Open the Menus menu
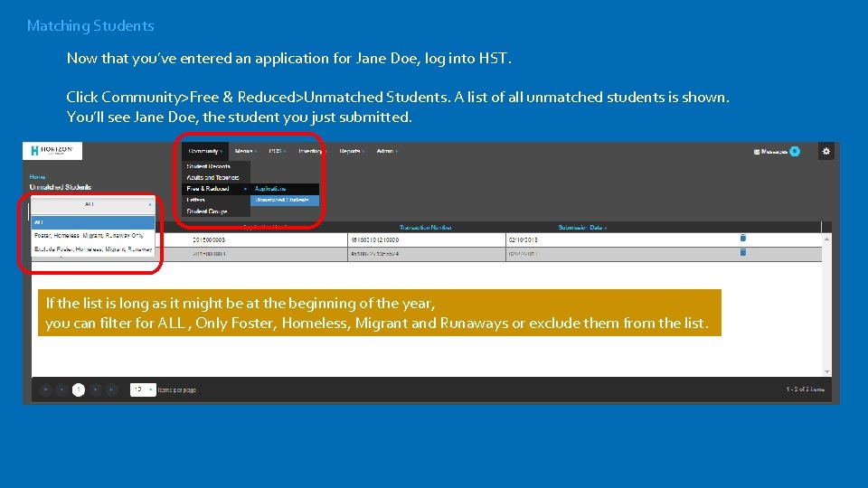This screenshot has width=868, height=488. [x=245, y=151]
